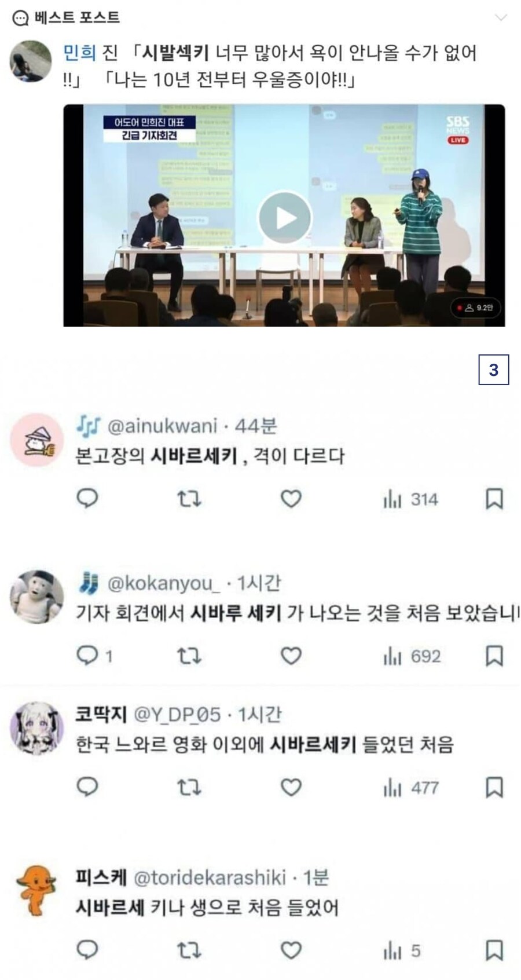Retweet the @kokanyou_ post
The height and width of the screenshot is (980, 521).
point(189,656)
